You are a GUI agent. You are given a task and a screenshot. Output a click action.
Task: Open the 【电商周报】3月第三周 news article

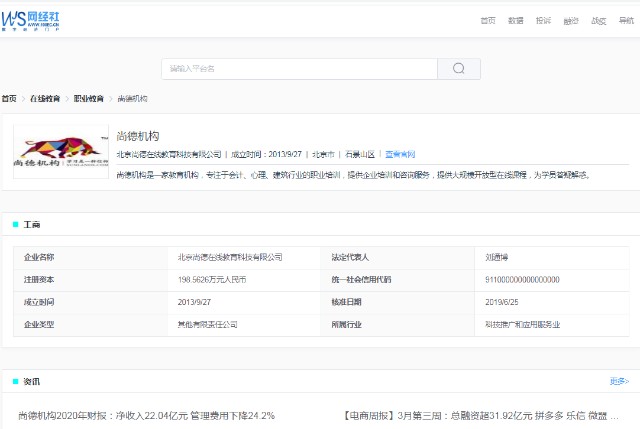pyautogui.click(x=480, y=416)
